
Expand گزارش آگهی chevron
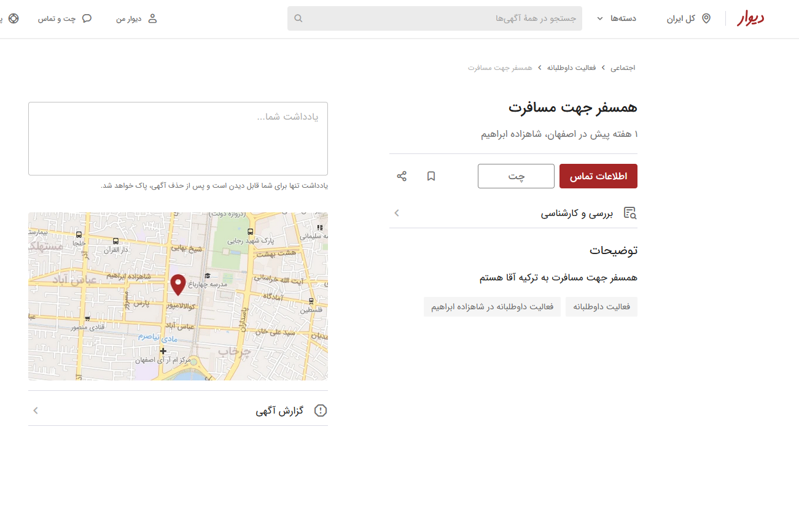pos(36,411)
